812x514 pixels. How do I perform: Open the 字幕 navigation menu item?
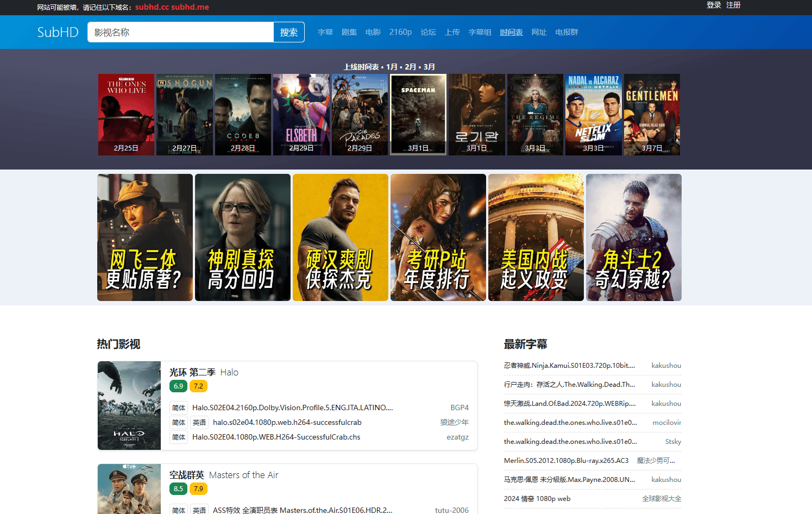[325, 32]
